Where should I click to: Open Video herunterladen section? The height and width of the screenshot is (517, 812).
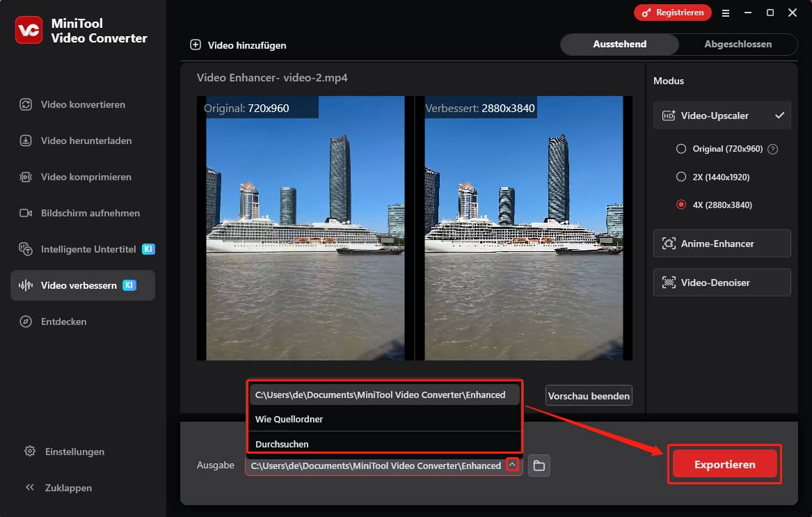point(83,141)
